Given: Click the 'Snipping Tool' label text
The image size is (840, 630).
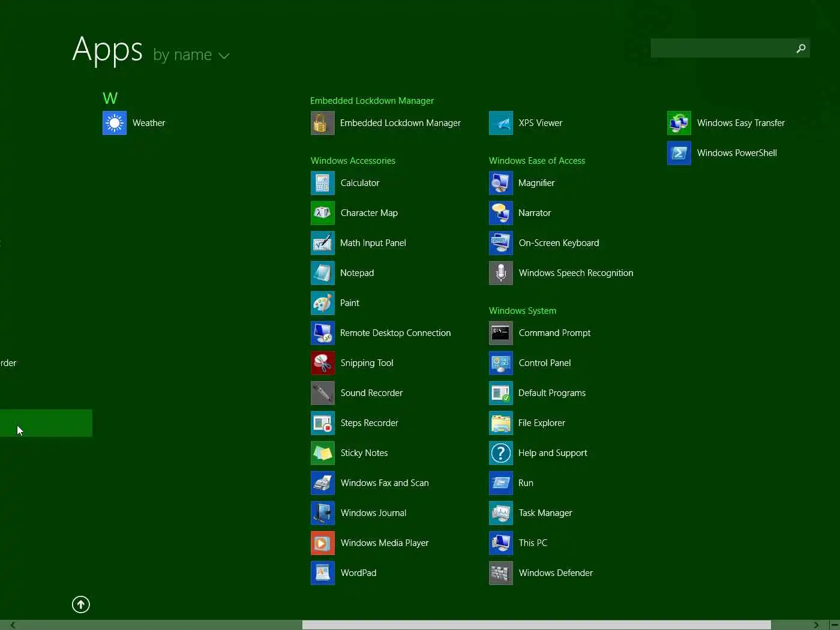Looking at the screenshot, I should (x=367, y=363).
